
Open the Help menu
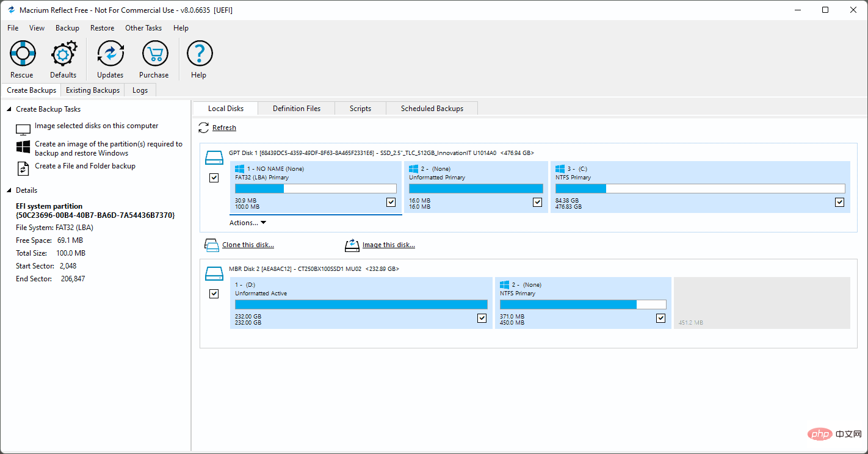[181, 28]
